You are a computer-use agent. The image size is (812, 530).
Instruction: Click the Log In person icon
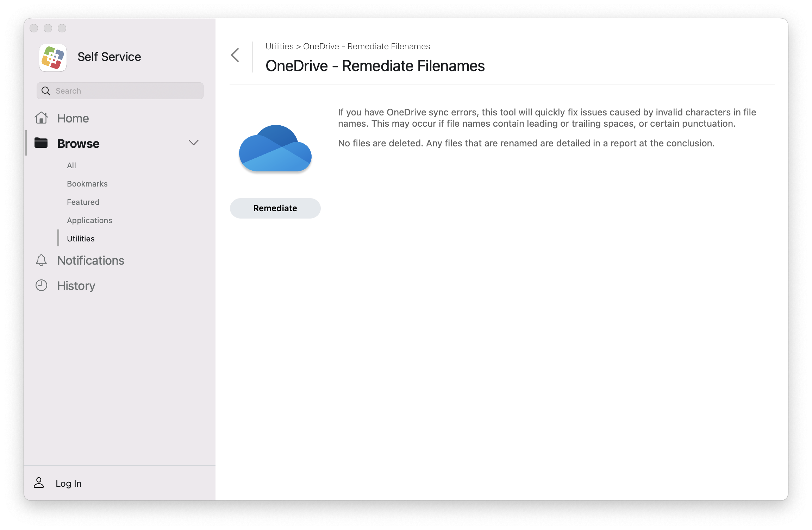tap(39, 483)
